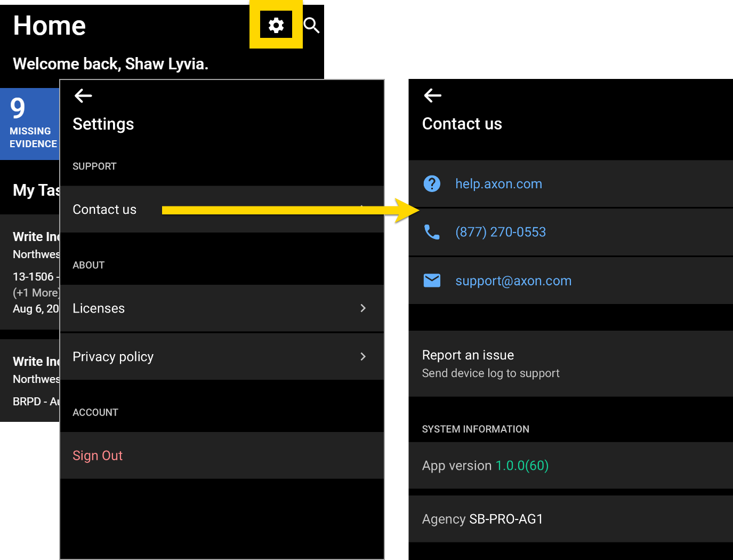Image resolution: width=733 pixels, height=560 pixels.
Task: Select the Agency SB-PRO-AG1 row
Action: [x=482, y=518]
